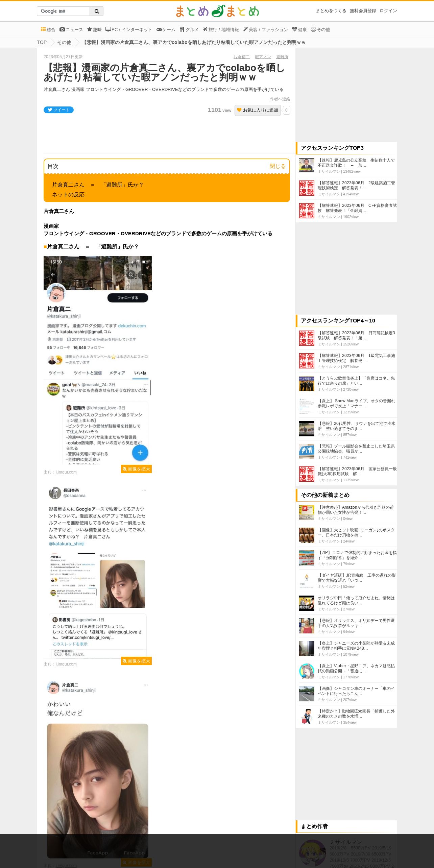Open プール撮影会を禁止 埼玉県 article
434x868 pixels.
tap(356, 449)
